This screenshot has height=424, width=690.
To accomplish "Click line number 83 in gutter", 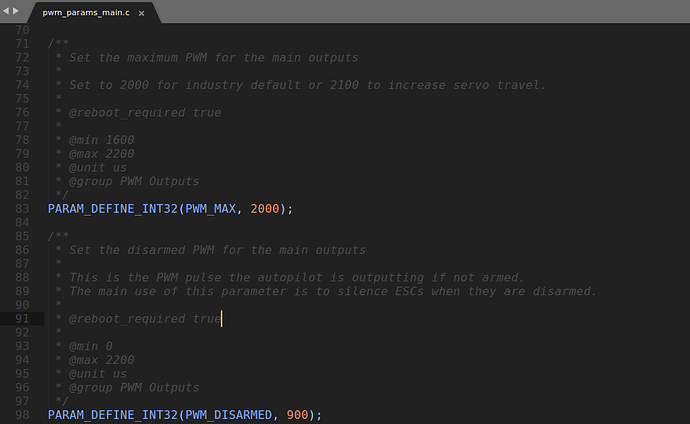I will (x=22, y=209).
